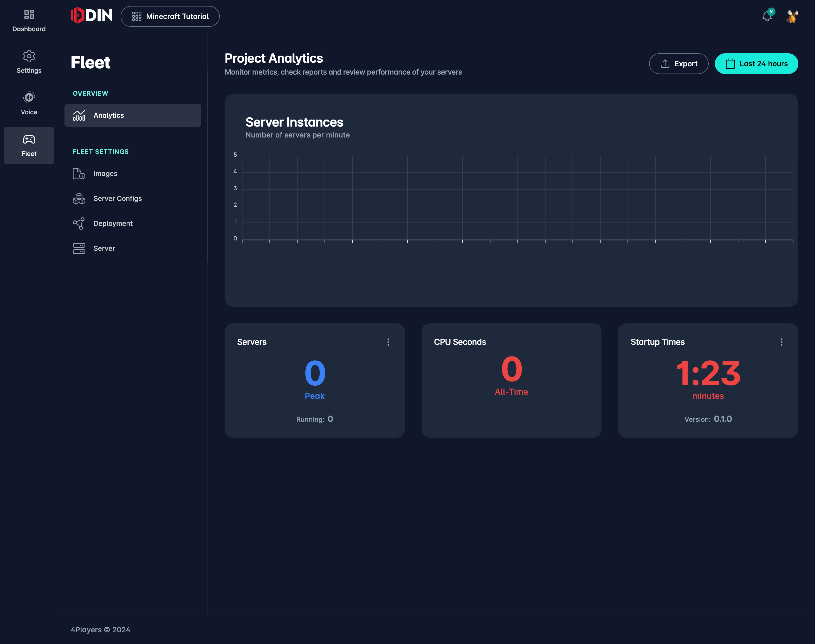Click the Analytics chart icon
This screenshot has width=815, height=644.
pyautogui.click(x=79, y=115)
